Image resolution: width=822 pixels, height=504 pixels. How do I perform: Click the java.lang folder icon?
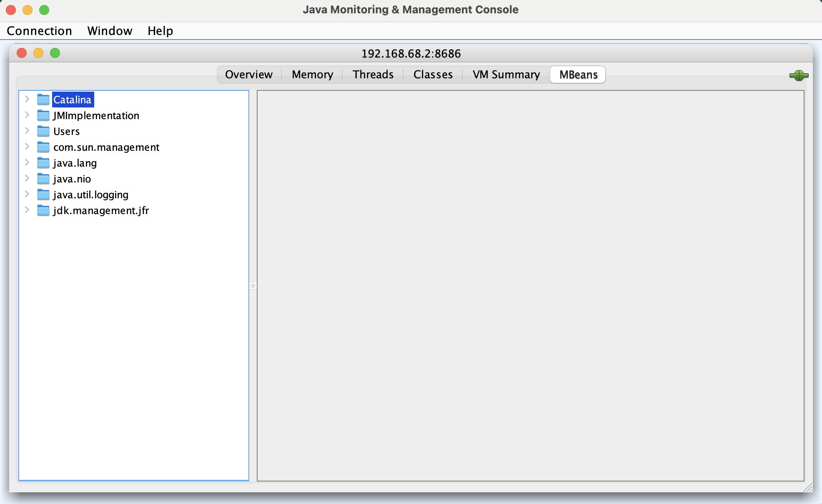point(43,163)
